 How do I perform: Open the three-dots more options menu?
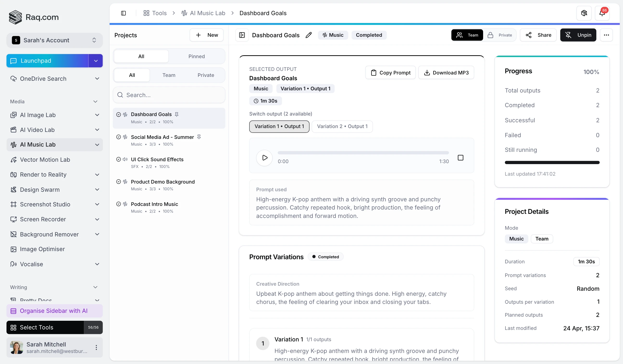click(606, 35)
